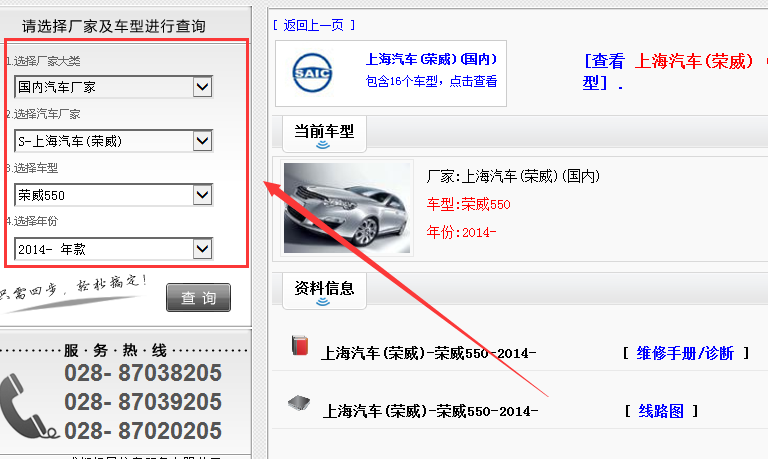Click 包含16个车型，点击查看 link
768x459 pixels.
coord(431,81)
